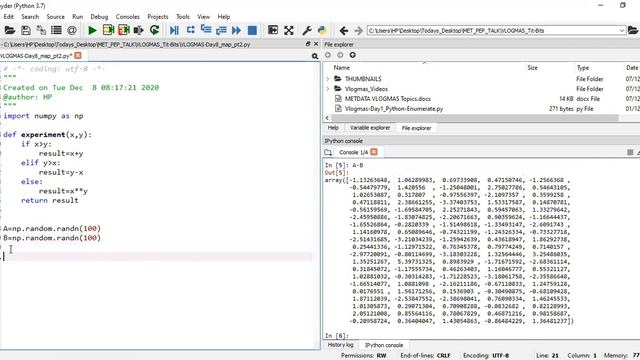
Task: Open the Run menu
Action: point(78,17)
